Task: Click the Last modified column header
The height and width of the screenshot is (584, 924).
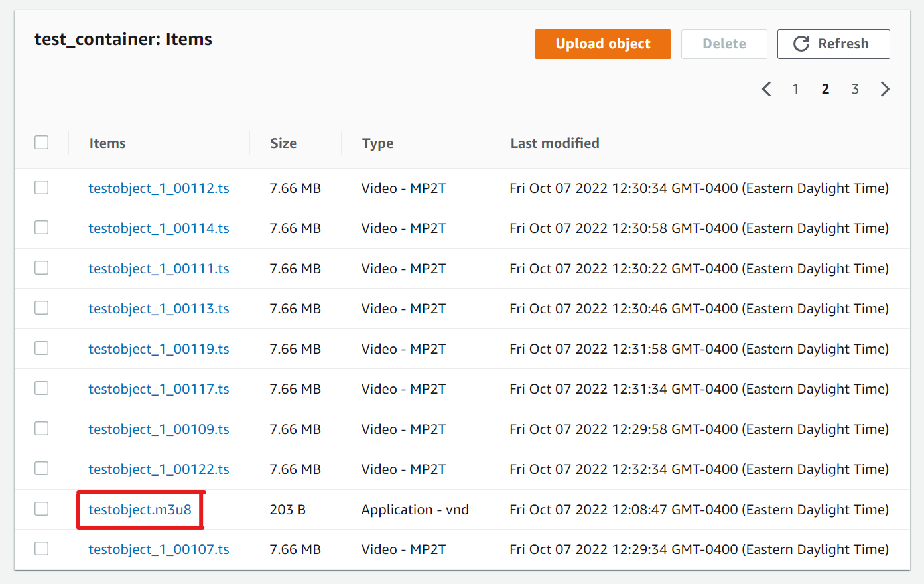Action: coord(555,143)
